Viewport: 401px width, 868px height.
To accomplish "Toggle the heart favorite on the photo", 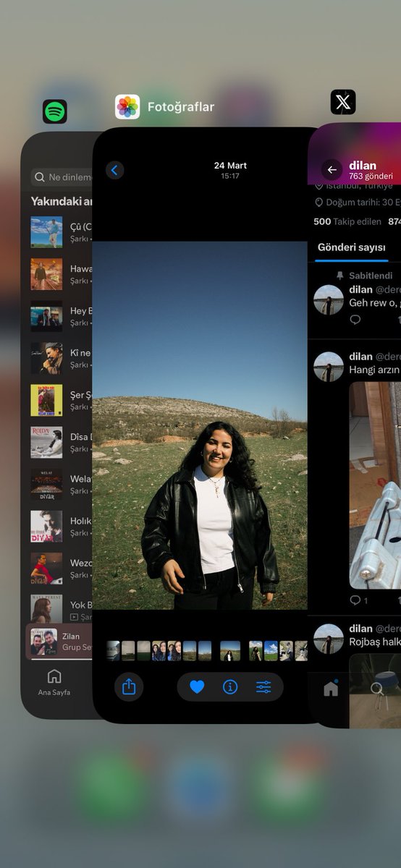I will point(197,687).
